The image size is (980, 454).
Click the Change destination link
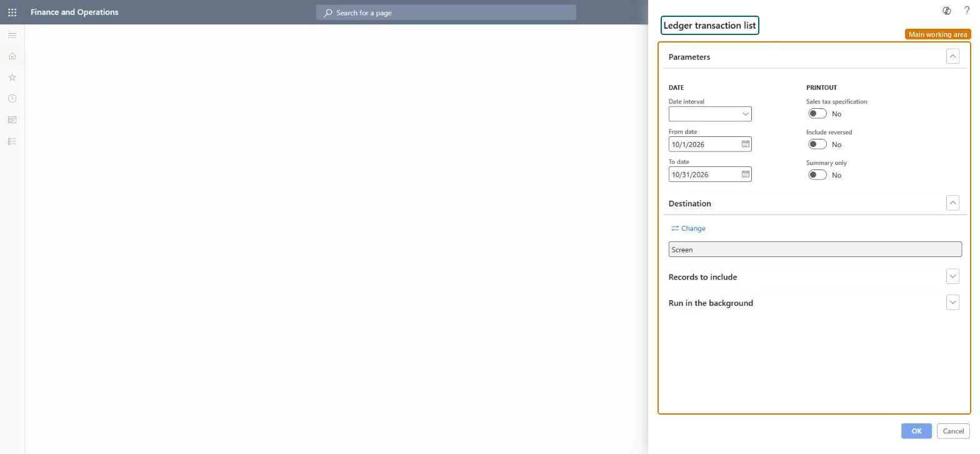click(688, 228)
